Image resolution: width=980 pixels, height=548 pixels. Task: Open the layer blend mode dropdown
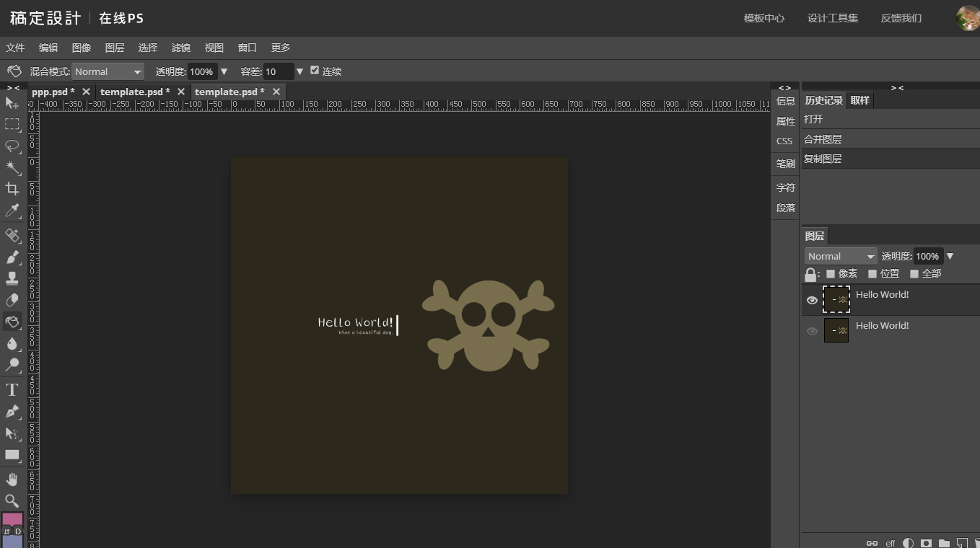[x=840, y=256]
